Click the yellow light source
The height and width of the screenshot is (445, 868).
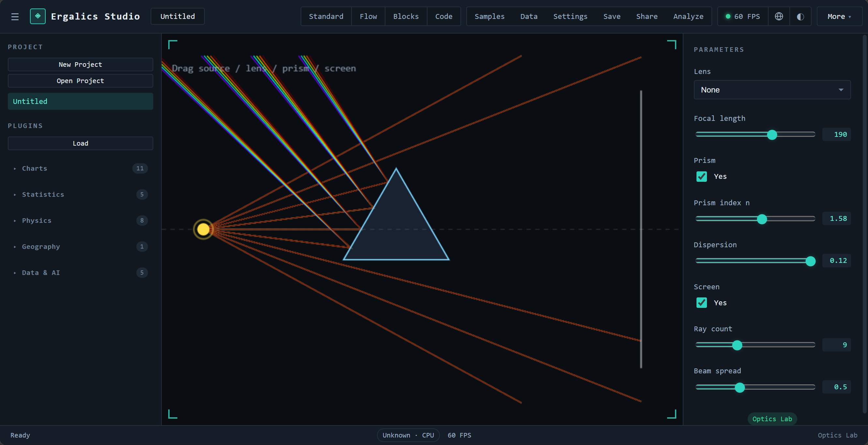203,229
